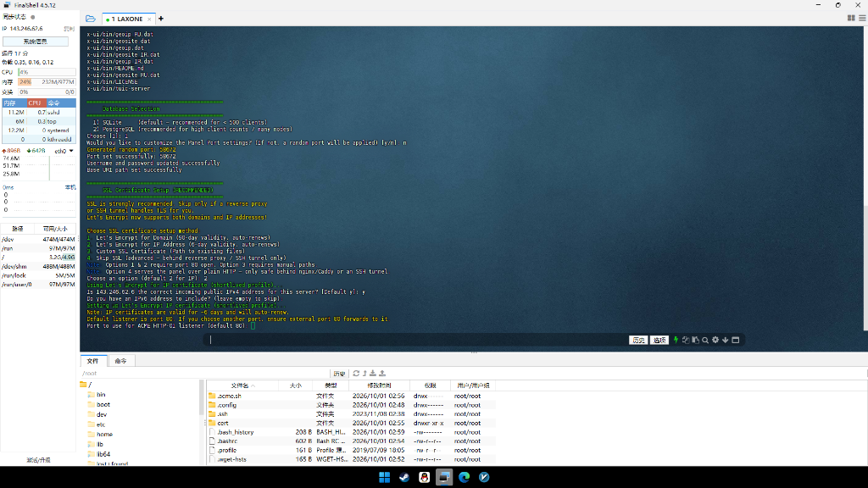
Task: Click the 系统信息 button
Action: [x=36, y=42]
